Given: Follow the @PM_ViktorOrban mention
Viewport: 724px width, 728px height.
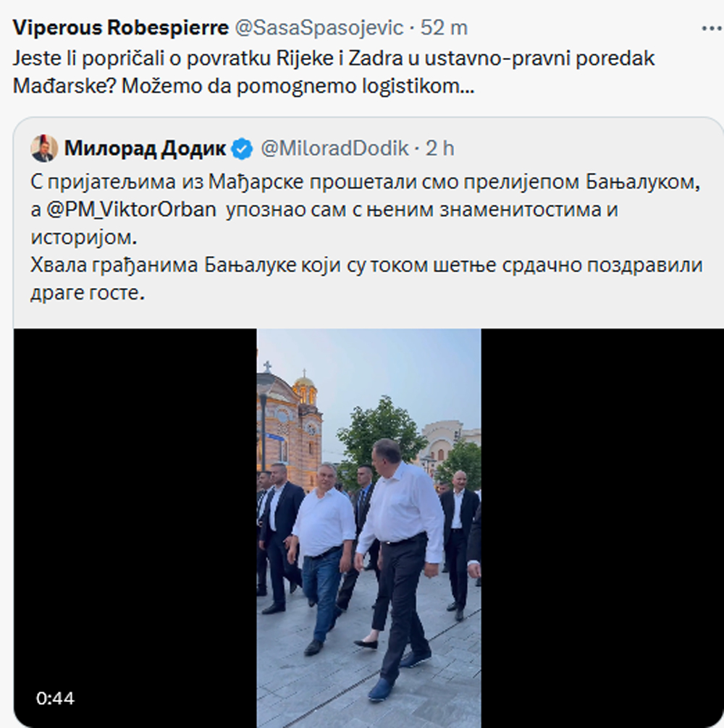Looking at the screenshot, I should [132, 210].
